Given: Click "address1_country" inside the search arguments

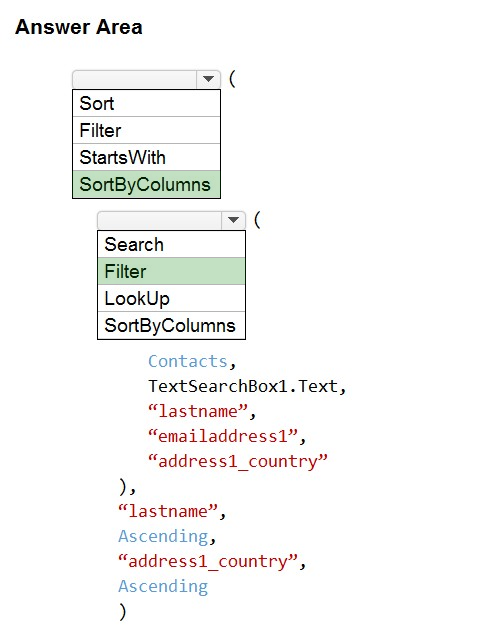Looking at the screenshot, I should (238, 462).
